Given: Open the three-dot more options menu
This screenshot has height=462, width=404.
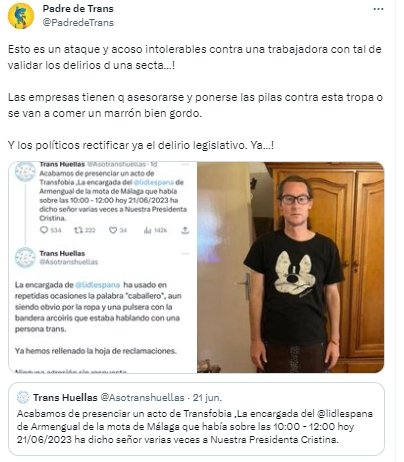Looking at the screenshot, I should [x=378, y=9].
